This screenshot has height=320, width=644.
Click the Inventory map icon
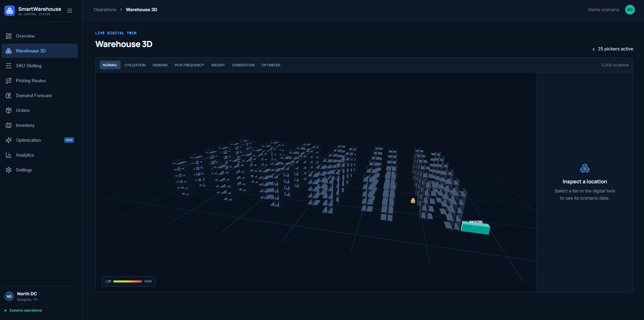[x=9, y=125]
